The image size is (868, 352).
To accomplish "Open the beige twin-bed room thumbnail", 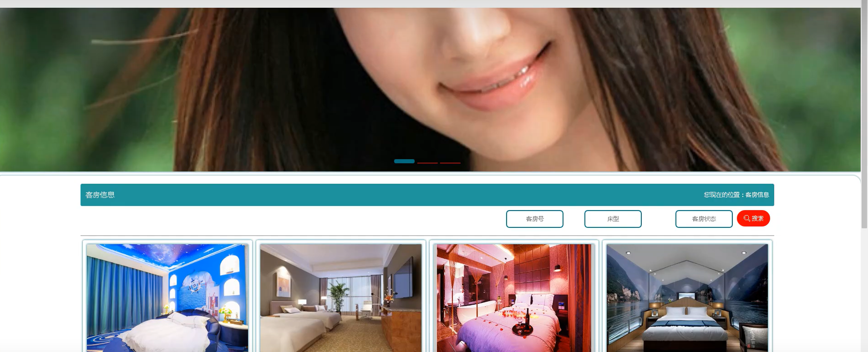I will tap(341, 298).
